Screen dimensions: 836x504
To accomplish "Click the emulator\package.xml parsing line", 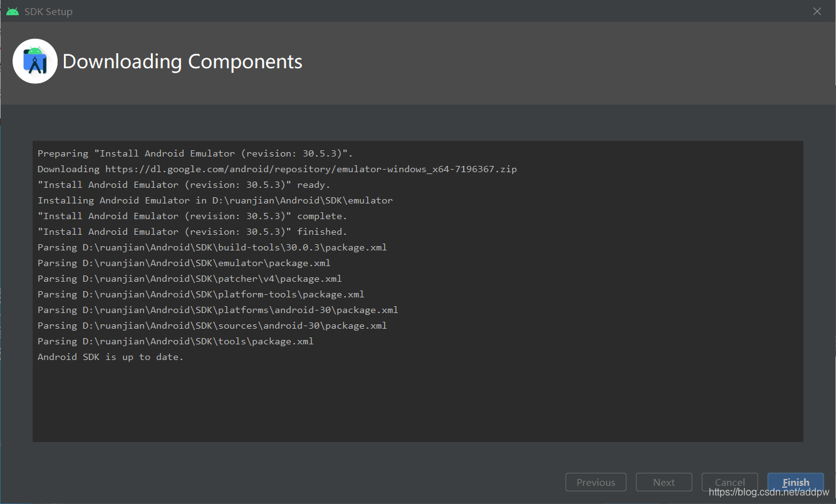I will (x=184, y=263).
